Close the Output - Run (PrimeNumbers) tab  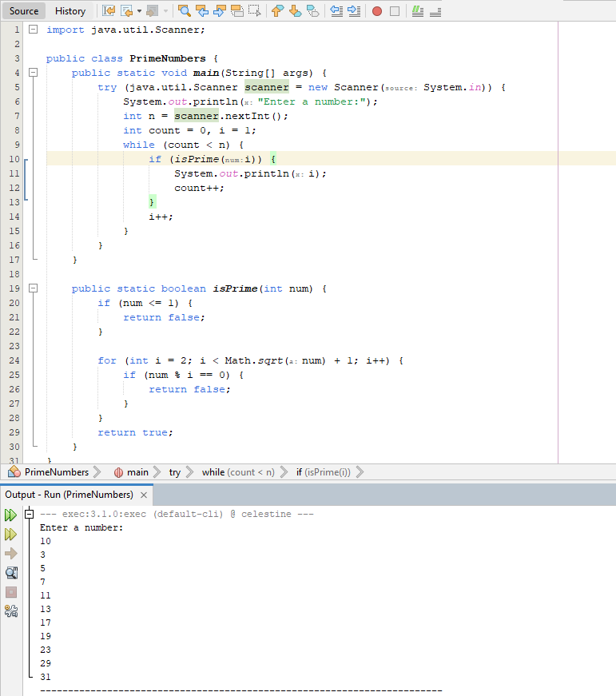143,495
